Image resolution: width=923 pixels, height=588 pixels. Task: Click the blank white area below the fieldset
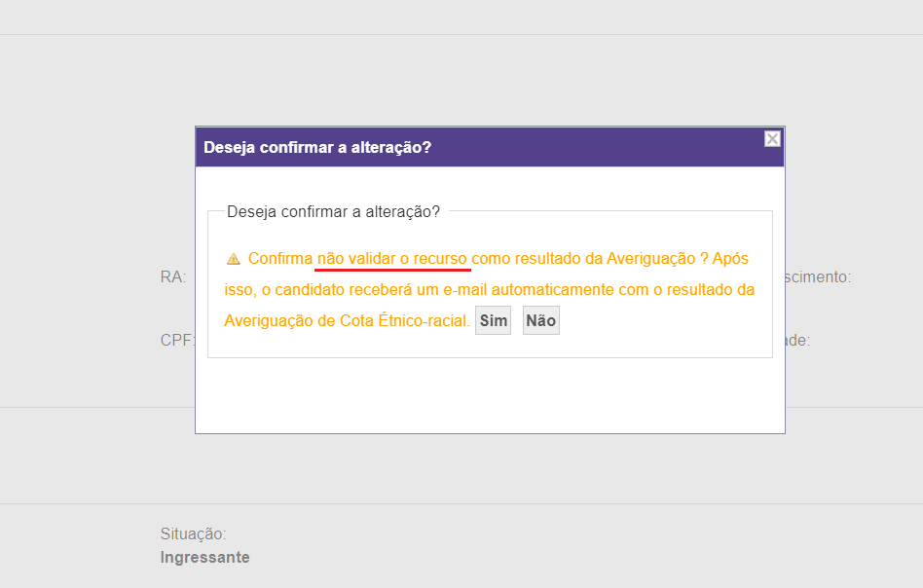click(490, 395)
